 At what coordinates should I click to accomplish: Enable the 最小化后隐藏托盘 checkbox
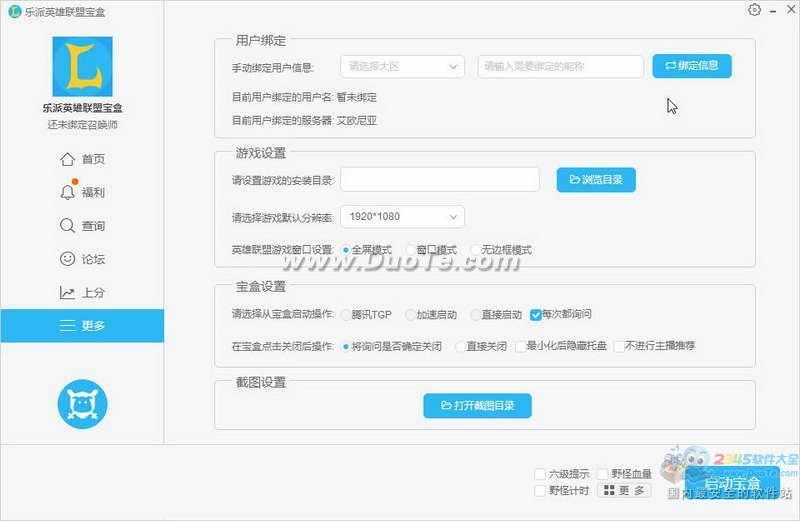[x=519, y=346]
